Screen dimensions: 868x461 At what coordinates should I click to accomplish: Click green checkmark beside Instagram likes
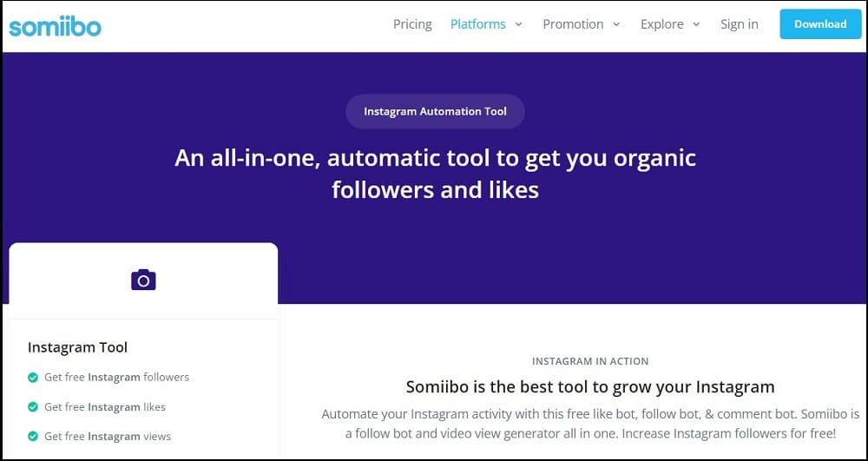(33, 407)
